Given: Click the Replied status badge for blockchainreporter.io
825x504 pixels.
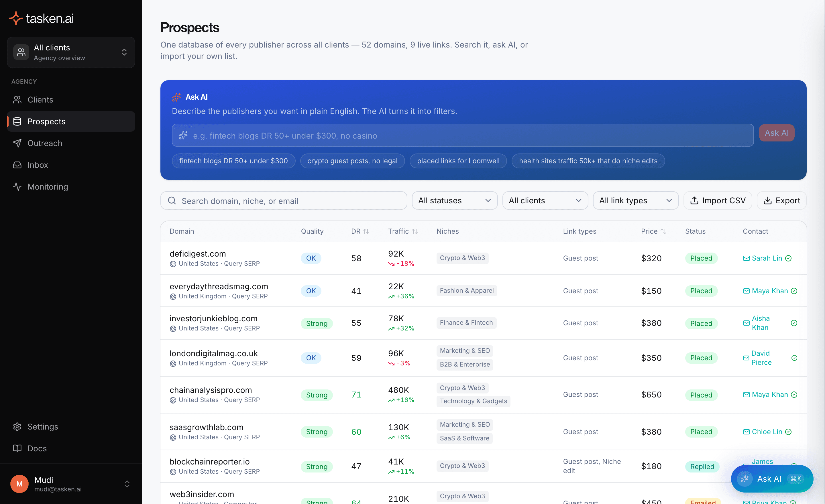Looking at the screenshot, I should click(x=702, y=466).
